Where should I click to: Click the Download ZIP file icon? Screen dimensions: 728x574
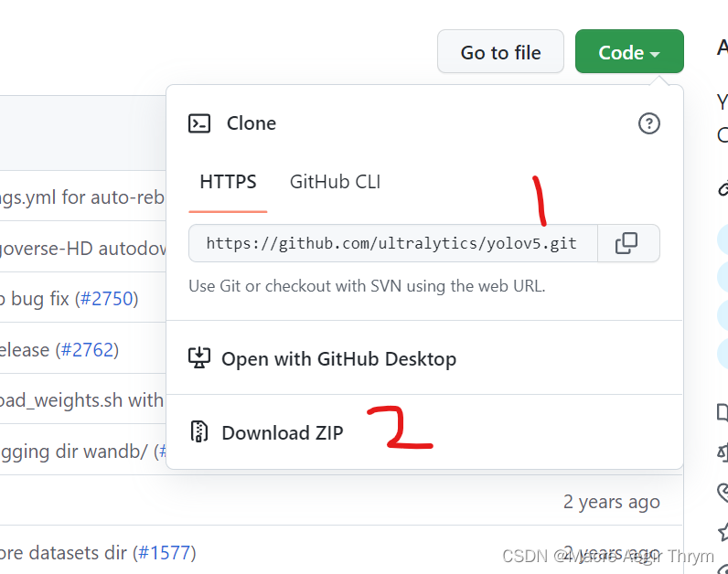[x=199, y=431]
